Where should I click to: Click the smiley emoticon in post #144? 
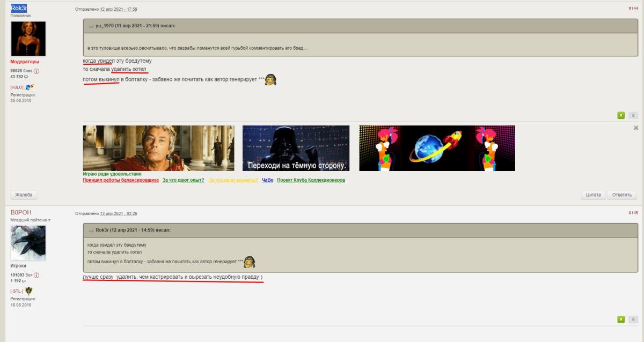pos(271,80)
